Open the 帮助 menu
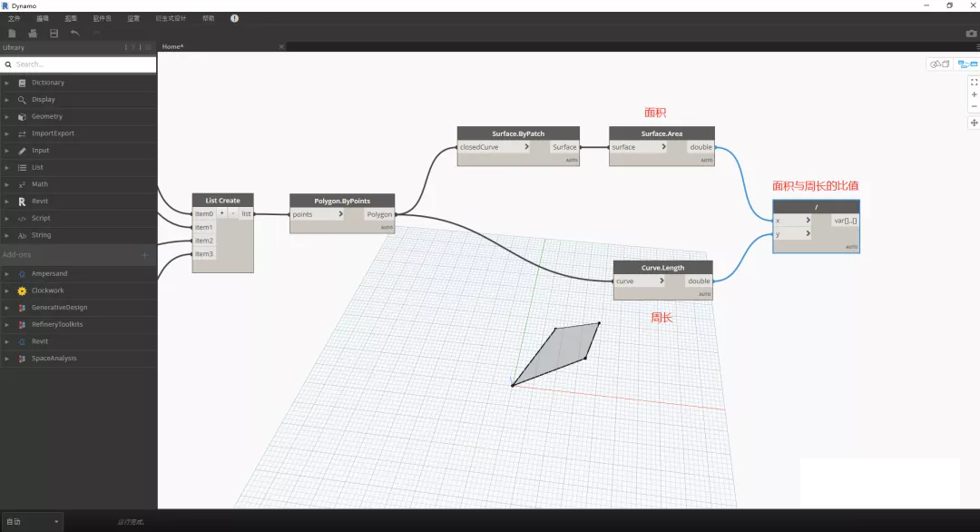The height and width of the screenshot is (532, 980). pyautogui.click(x=208, y=19)
